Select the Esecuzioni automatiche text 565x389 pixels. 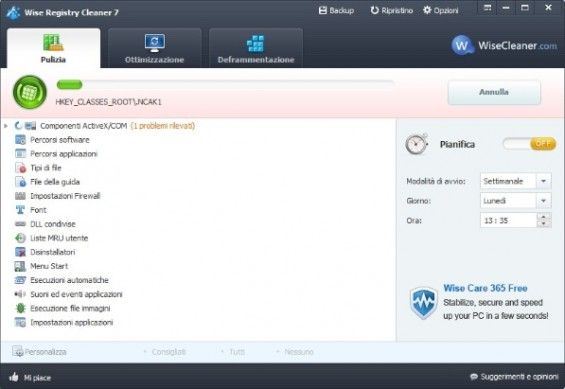[x=70, y=280]
